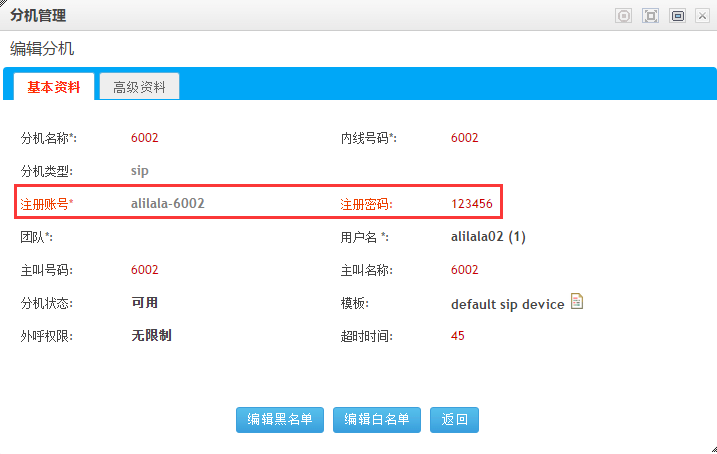Image resolution: width=717 pixels, height=454 pixels.
Task: Click the 内线号码 value 6002
Action: click(465, 138)
